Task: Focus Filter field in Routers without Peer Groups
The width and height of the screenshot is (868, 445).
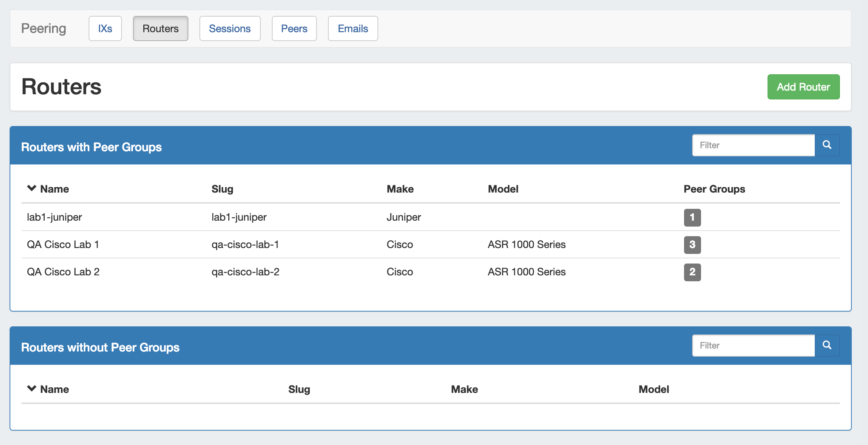Action: pos(753,346)
